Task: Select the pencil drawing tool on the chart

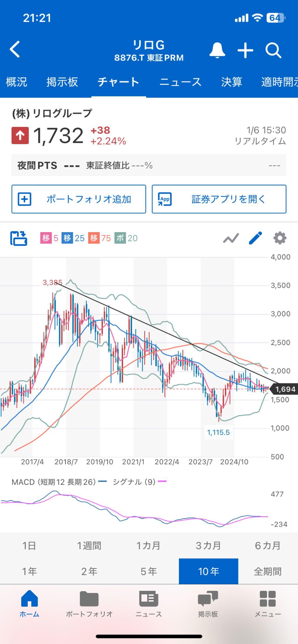Action: click(255, 238)
